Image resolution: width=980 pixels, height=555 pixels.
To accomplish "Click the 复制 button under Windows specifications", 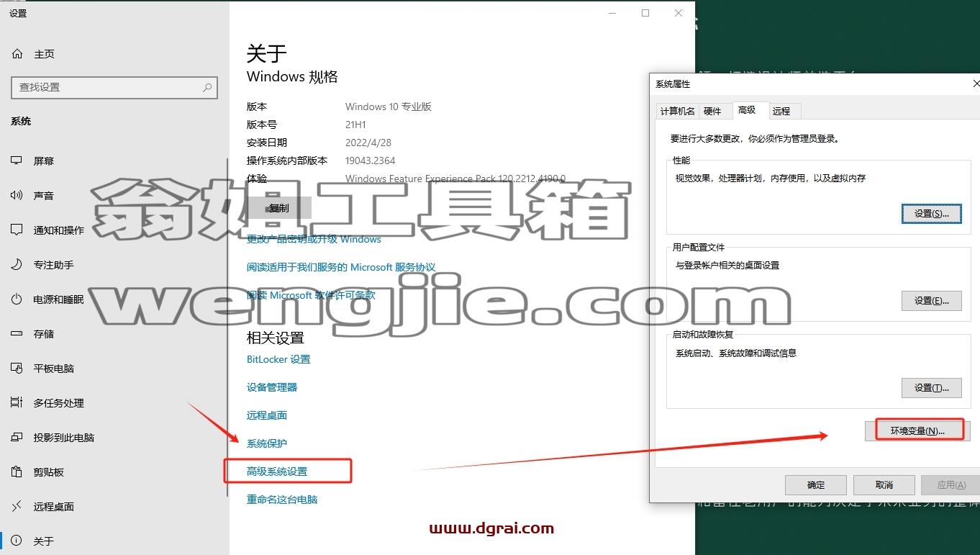I will [x=279, y=208].
